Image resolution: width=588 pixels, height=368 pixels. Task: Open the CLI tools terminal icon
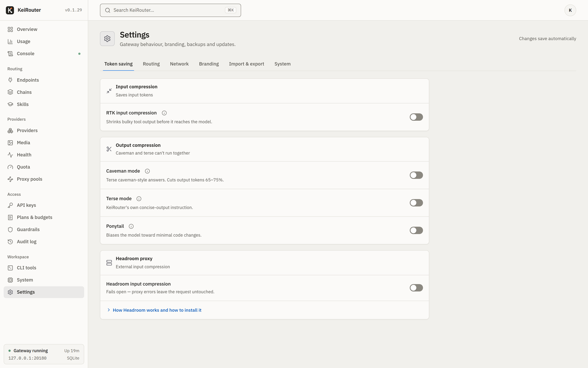tap(10, 268)
